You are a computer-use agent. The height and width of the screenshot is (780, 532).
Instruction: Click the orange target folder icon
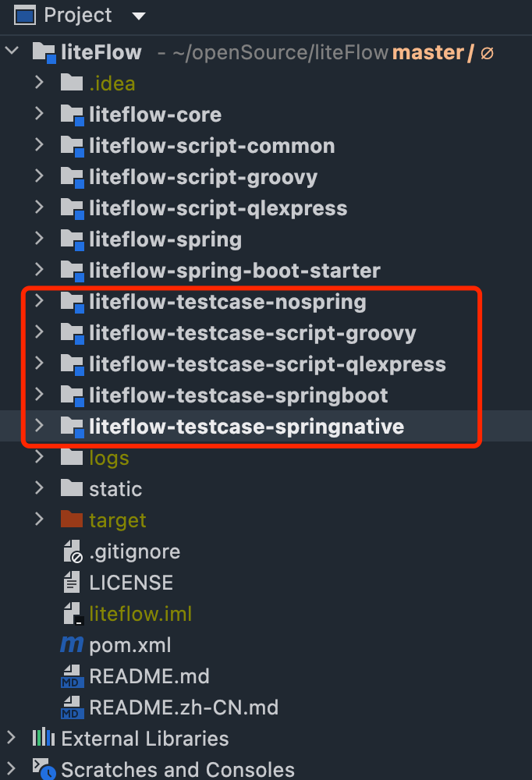pyautogui.click(x=72, y=519)
